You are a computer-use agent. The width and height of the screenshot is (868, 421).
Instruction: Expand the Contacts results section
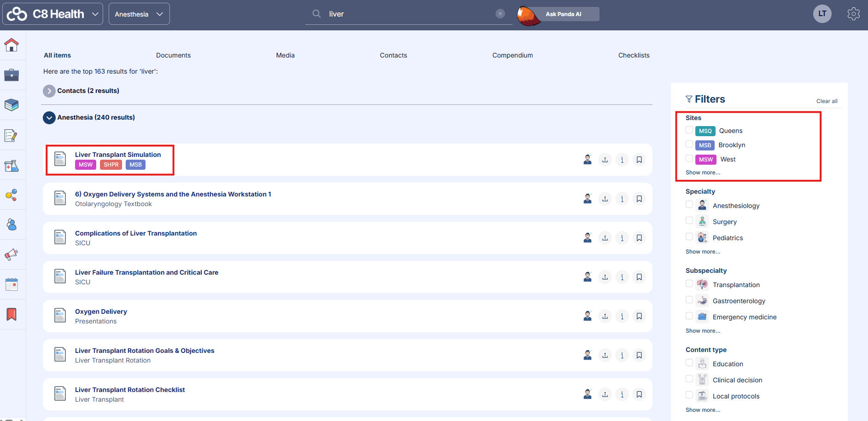pos(49,91)
